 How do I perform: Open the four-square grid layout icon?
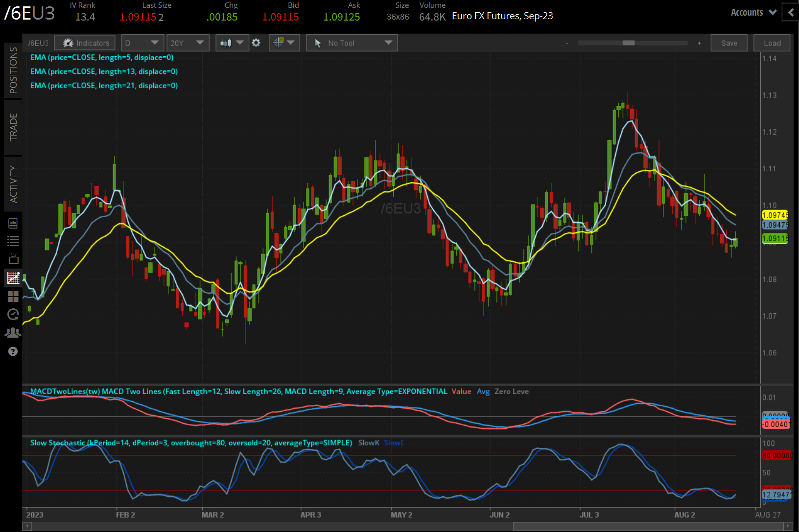(x=13, y=297)
